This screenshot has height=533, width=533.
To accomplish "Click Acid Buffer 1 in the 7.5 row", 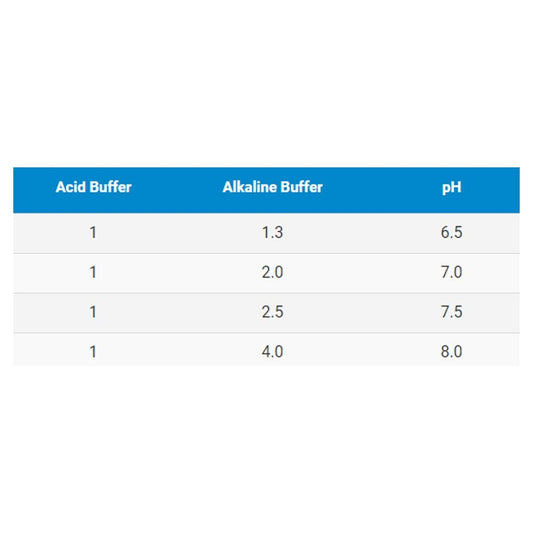I will tap(93, 312).
